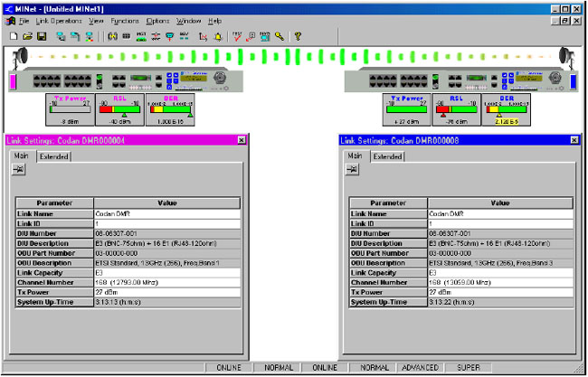Click the yellow key security toolbar icon
The width and height of the screenshot is (588, 377).
[279, 36]
